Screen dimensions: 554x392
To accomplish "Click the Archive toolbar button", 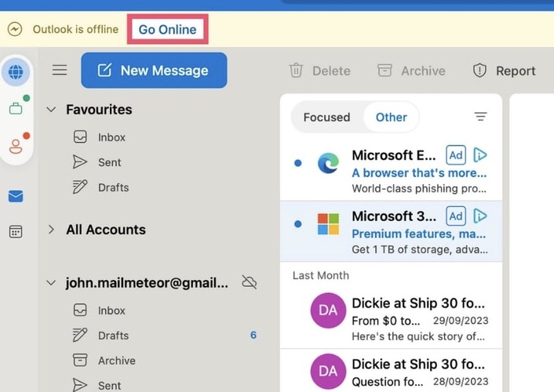I will (411, 71).
